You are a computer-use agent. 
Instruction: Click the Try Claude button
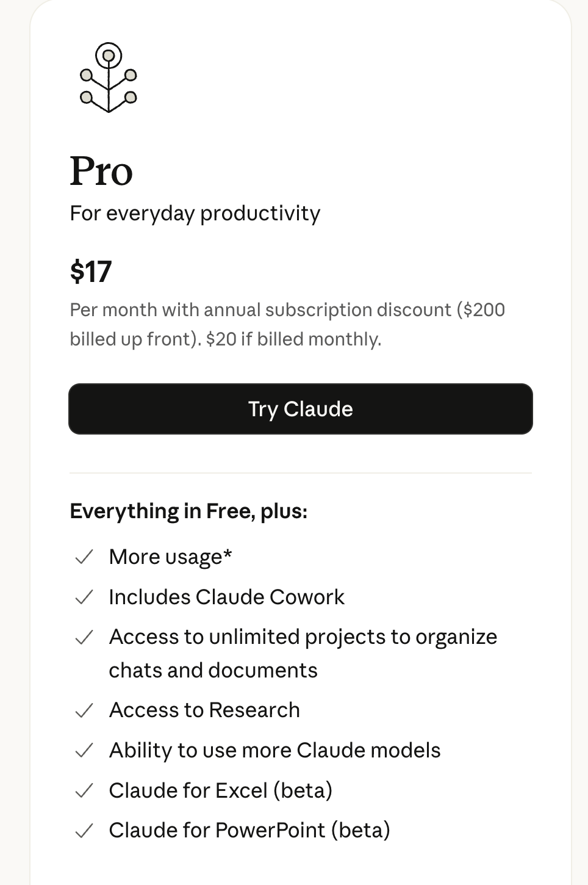coord(300,409)
